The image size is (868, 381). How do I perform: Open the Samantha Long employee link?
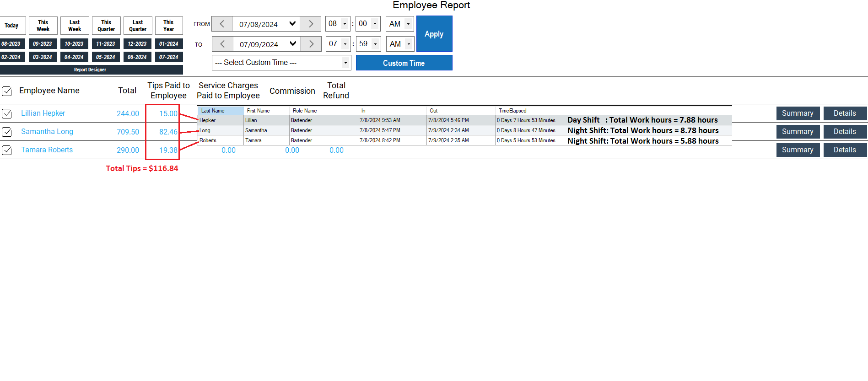tap(47, 132)
